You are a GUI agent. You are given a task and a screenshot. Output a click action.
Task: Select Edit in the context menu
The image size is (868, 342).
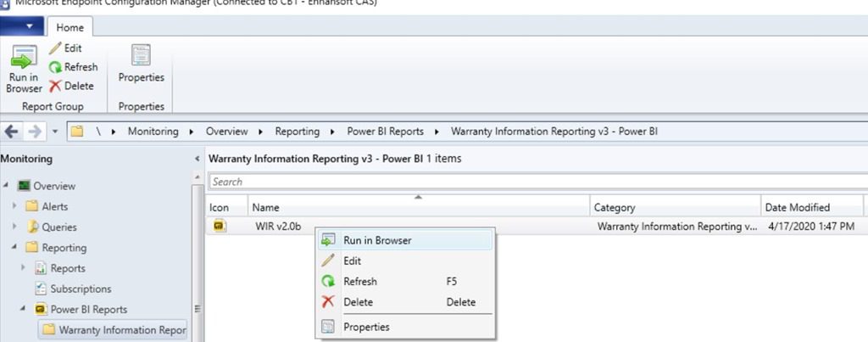352,261
